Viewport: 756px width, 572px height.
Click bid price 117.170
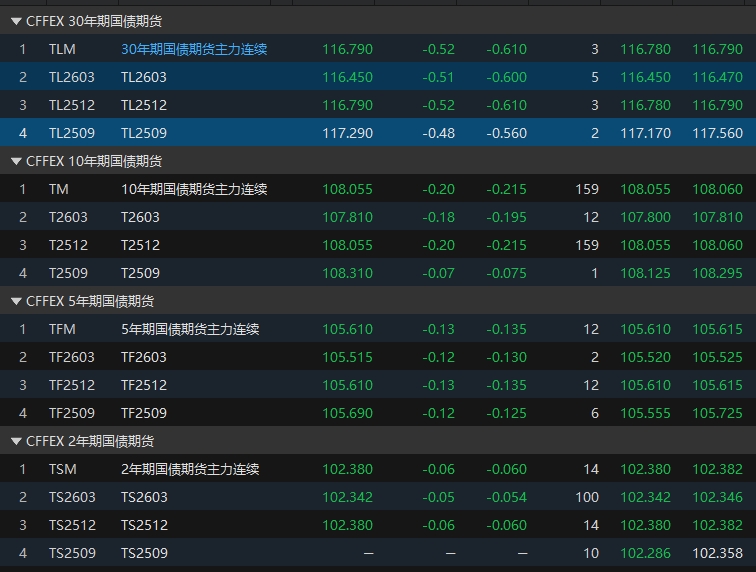[645, 133]
